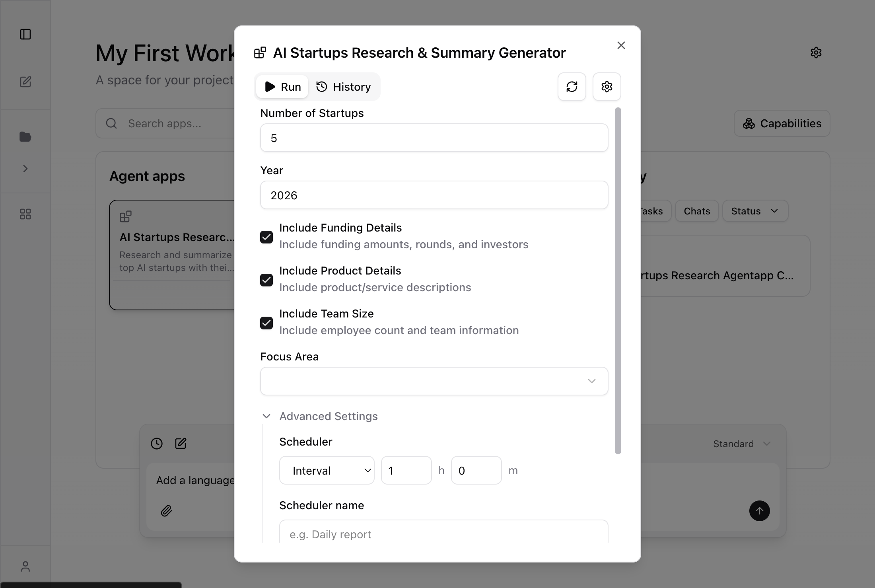Uncheck Include Funding Details

coord(266,237)
